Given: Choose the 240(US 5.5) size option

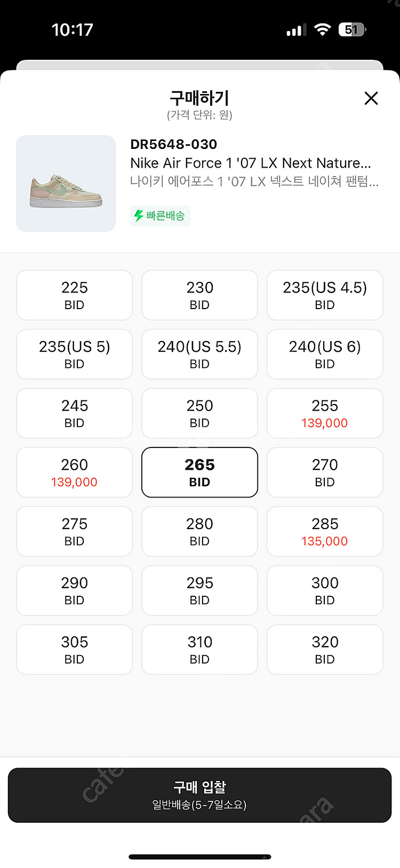Looking at the screenshot, I should pyautogui.click(x=199, y=354).
